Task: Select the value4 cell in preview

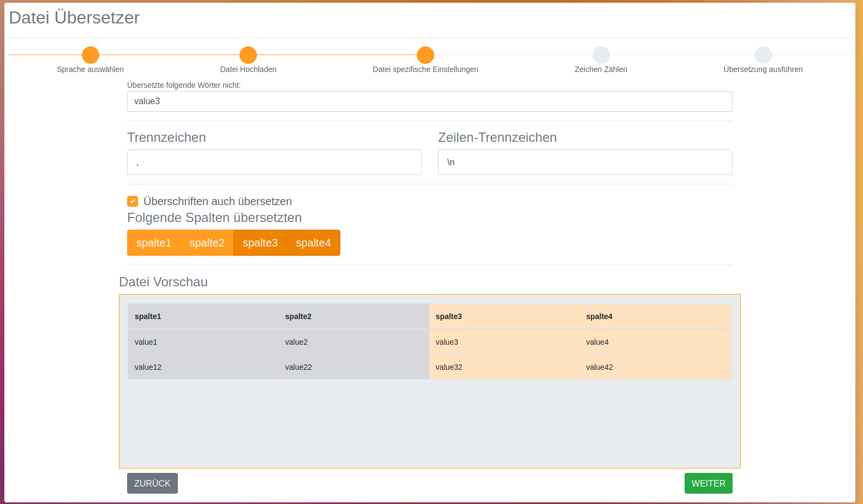Action: [597, 342]
